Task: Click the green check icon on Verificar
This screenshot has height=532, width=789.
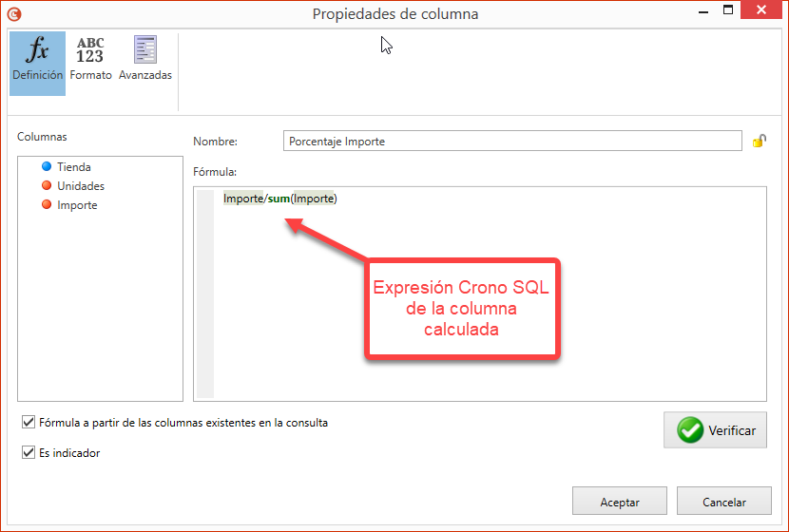Action: [690, 430]
